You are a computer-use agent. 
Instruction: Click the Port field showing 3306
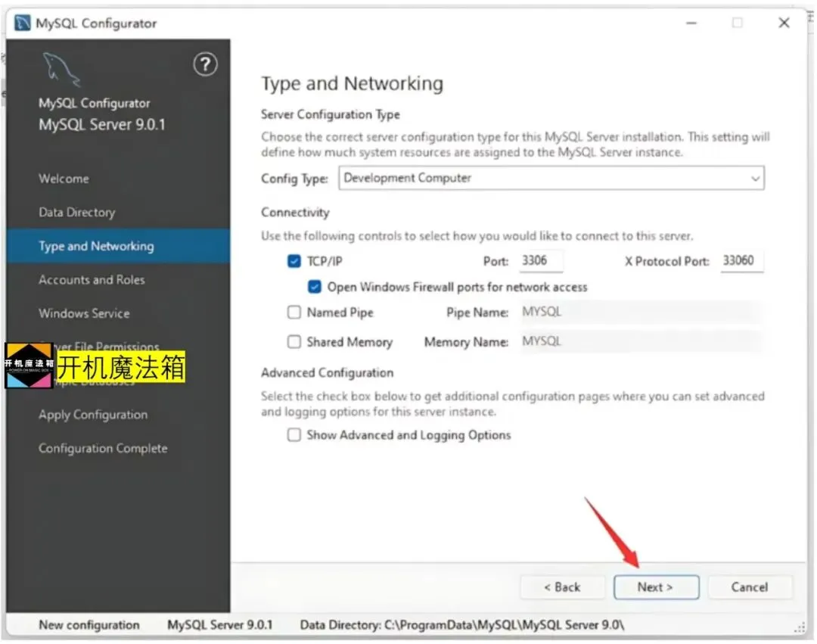click(541, 260)
